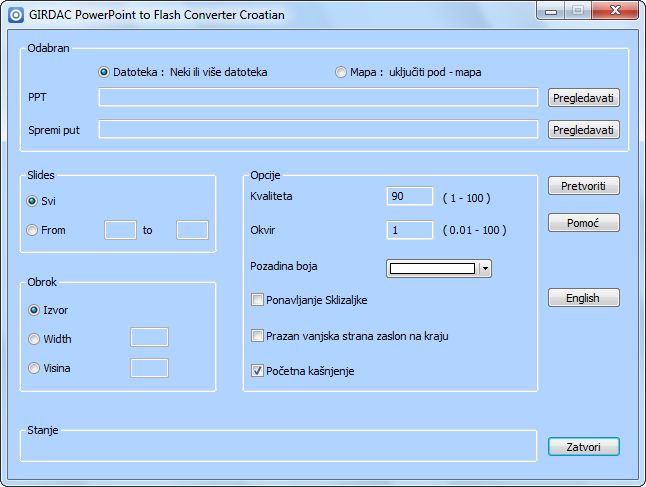
Task: Click the Stanje status area
Action: (279, 447)
